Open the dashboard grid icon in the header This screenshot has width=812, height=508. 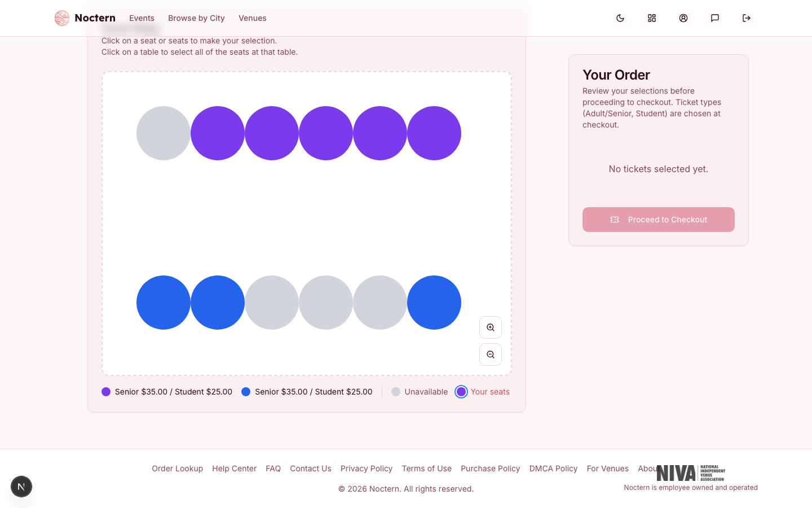click(x=652, y=18)
